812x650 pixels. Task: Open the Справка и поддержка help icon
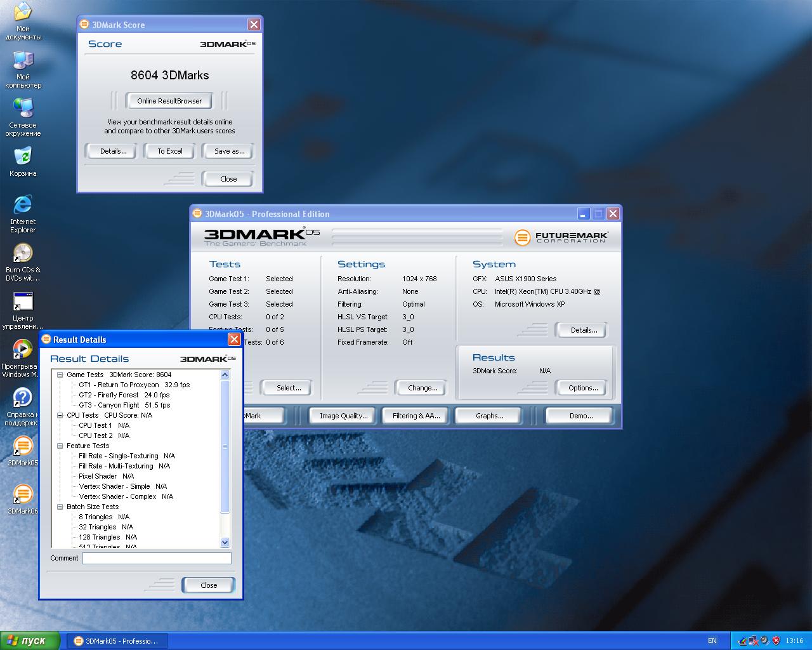(x=21, y=407)
